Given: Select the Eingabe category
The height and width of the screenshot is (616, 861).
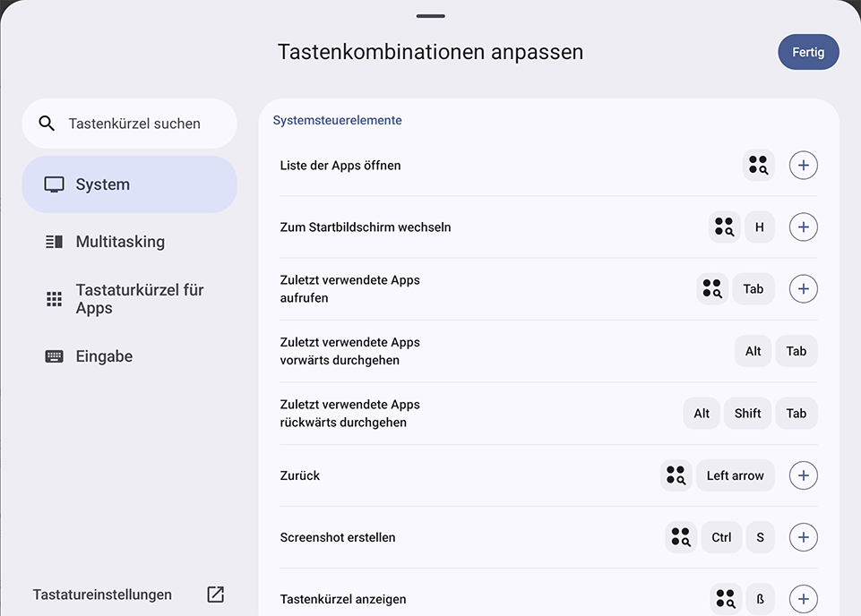Looking at the screenshot, I should click(104, 355).
